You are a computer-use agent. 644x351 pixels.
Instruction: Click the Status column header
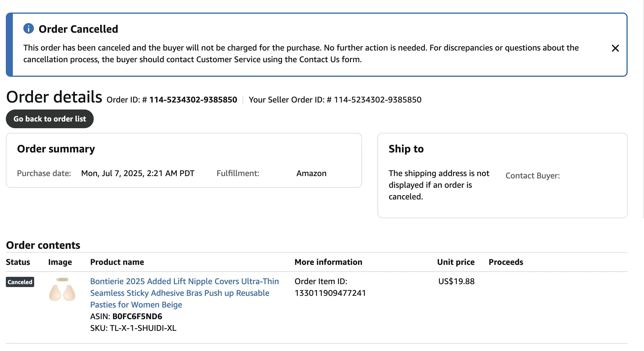tap(18, 262)
